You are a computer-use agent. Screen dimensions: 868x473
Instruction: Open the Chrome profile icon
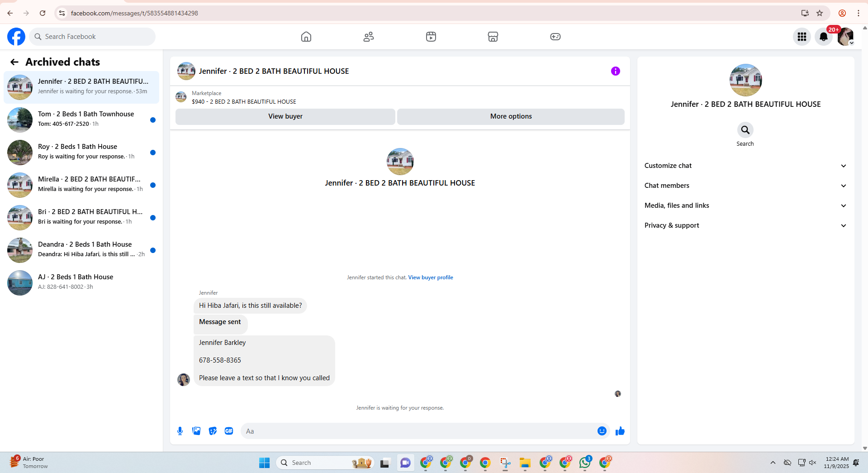842,13
